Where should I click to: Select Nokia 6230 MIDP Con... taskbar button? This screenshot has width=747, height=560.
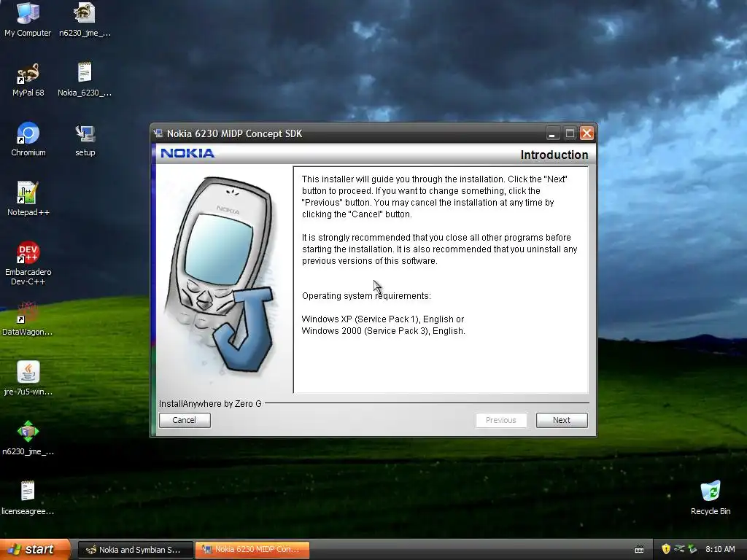tap(252, 550)
